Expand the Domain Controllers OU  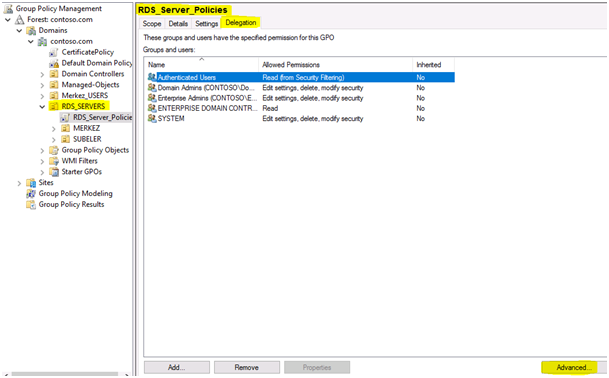[x=42, y=74]
